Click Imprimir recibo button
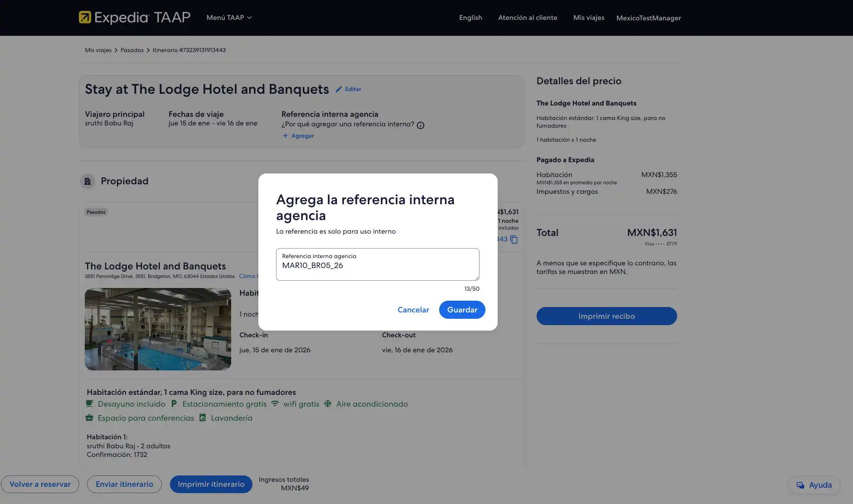The height and width of the screenshot is (504, 853). [x=606, y=316]
